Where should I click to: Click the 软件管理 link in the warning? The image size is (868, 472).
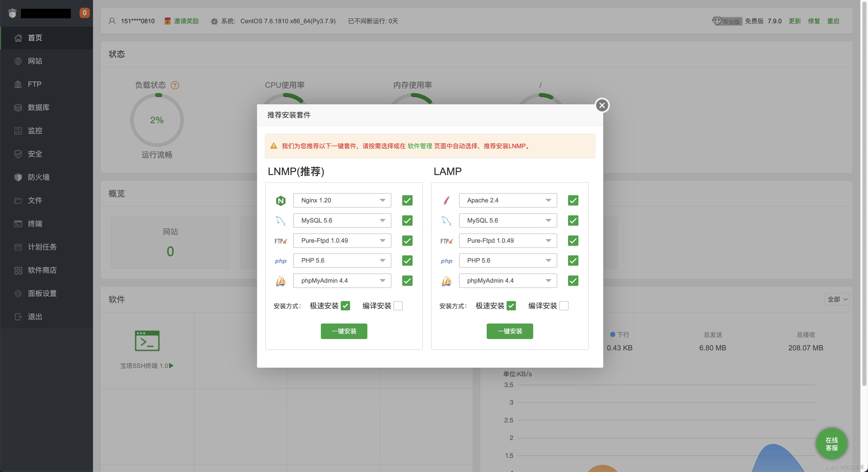(420, 146)
